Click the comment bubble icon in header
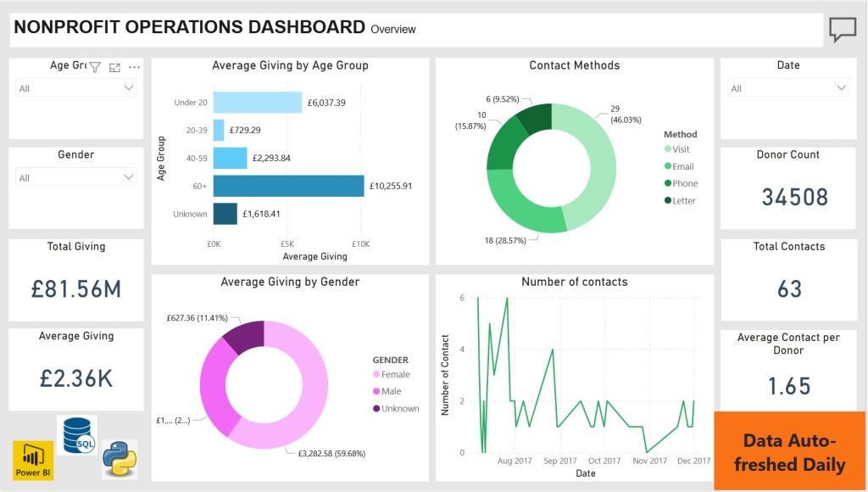 coord(842,30)
